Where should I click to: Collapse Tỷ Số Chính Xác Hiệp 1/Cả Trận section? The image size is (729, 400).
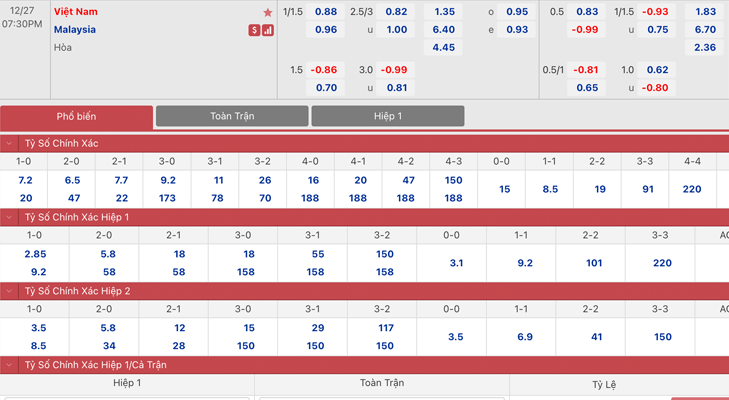(9, 365)
